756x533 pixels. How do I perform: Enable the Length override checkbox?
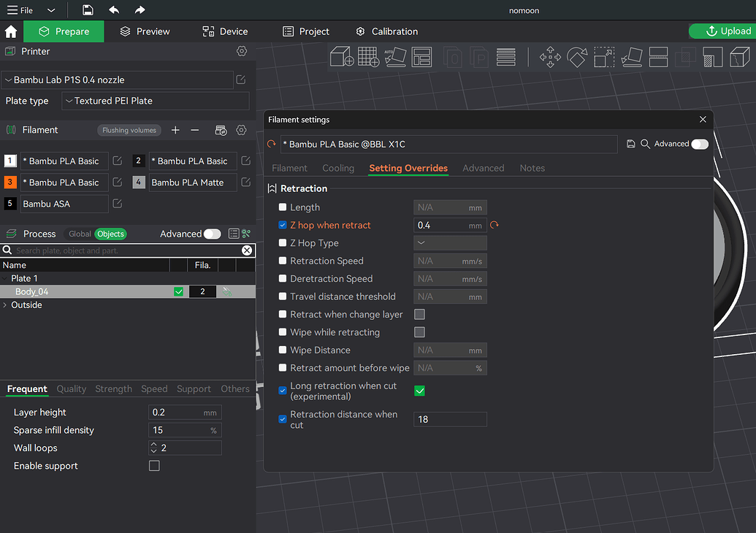(283, 207)
